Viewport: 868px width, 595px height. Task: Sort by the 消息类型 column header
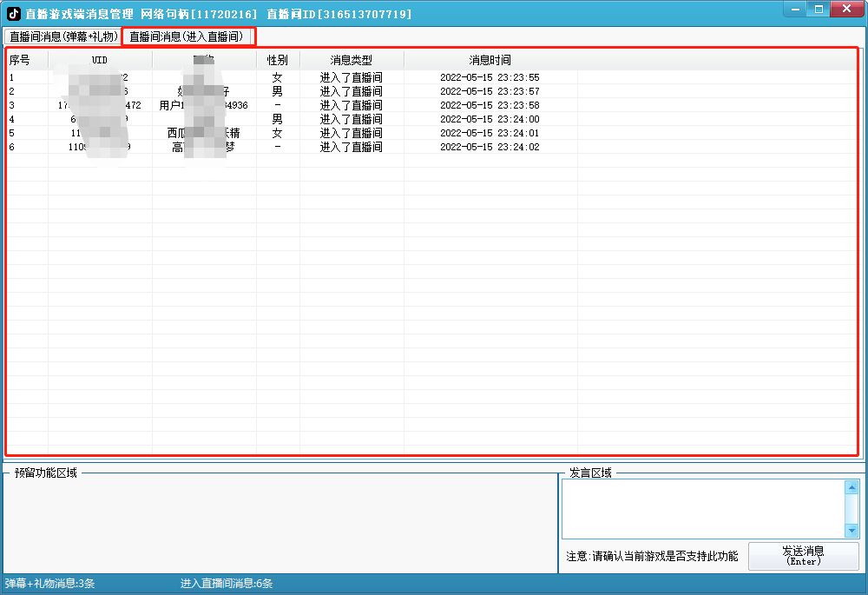pos(352,60)
